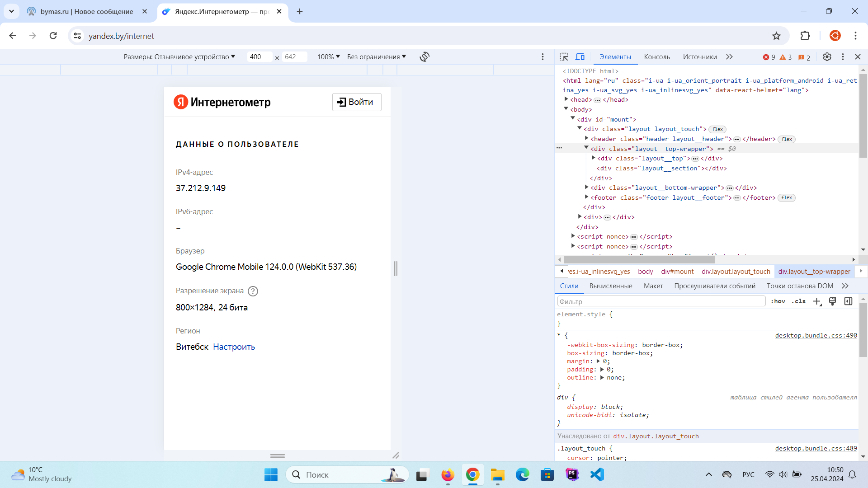Switch to the Консоль tab

[x=656, y=57]
